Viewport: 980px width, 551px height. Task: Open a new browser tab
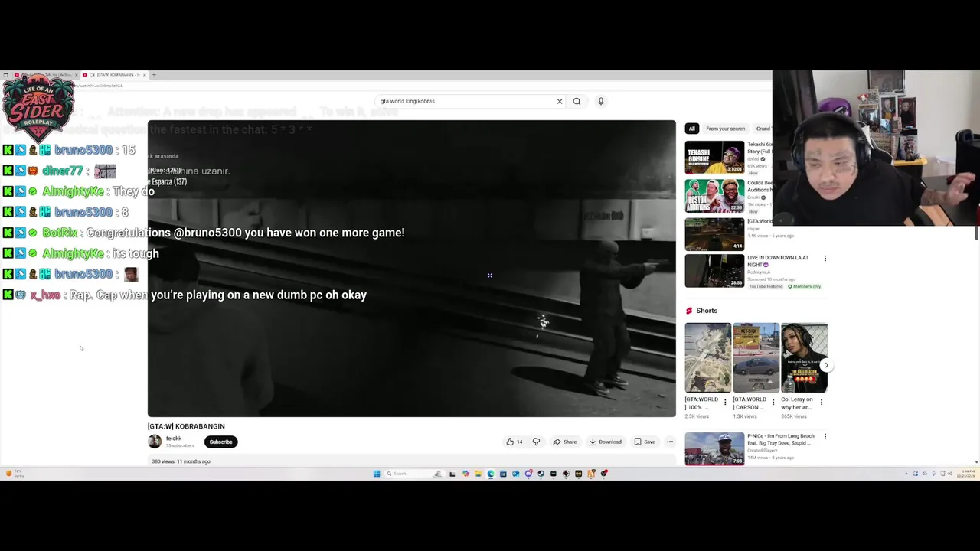pyautogui.click(x=153, y=75)
